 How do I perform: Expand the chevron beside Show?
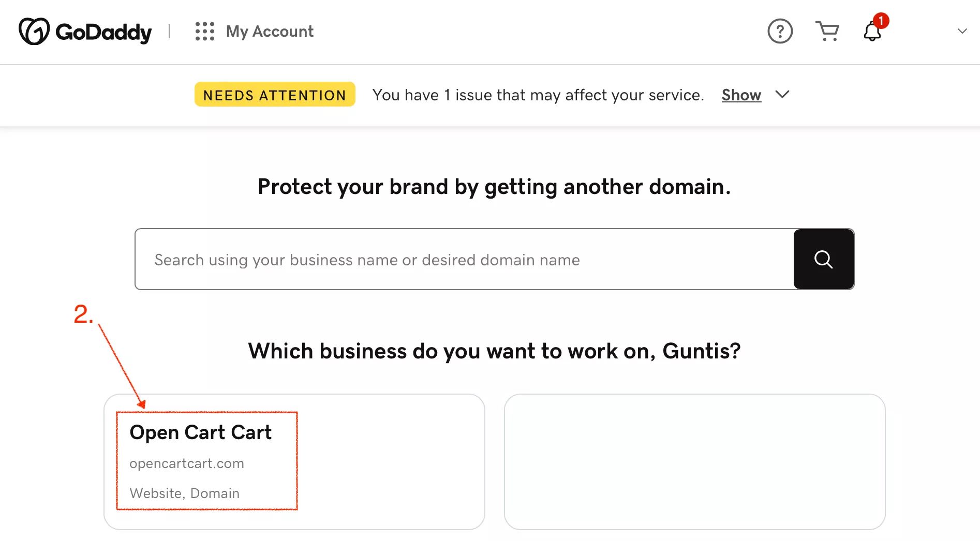(x=782, y=94)
